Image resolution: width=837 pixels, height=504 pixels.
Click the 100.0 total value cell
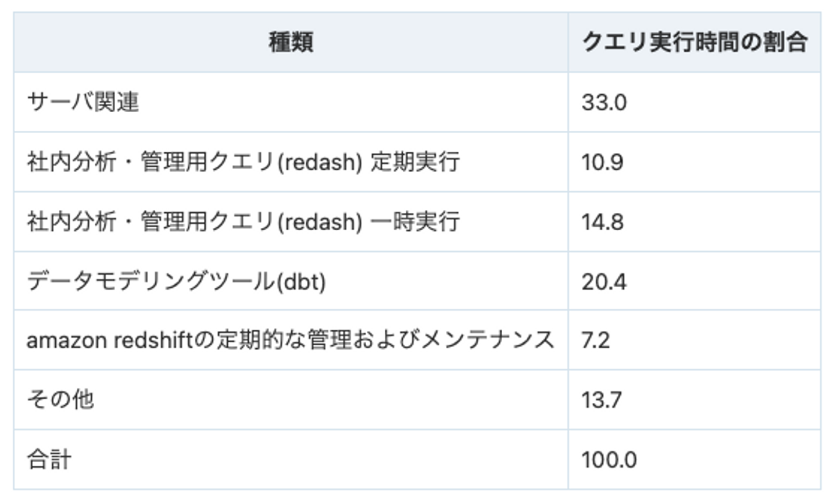[609, 460]
